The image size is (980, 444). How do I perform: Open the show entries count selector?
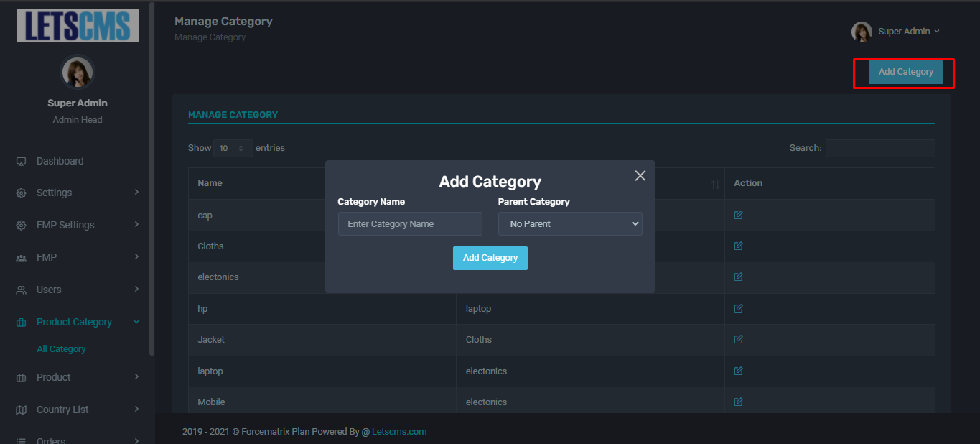click(x=233, y=149)
